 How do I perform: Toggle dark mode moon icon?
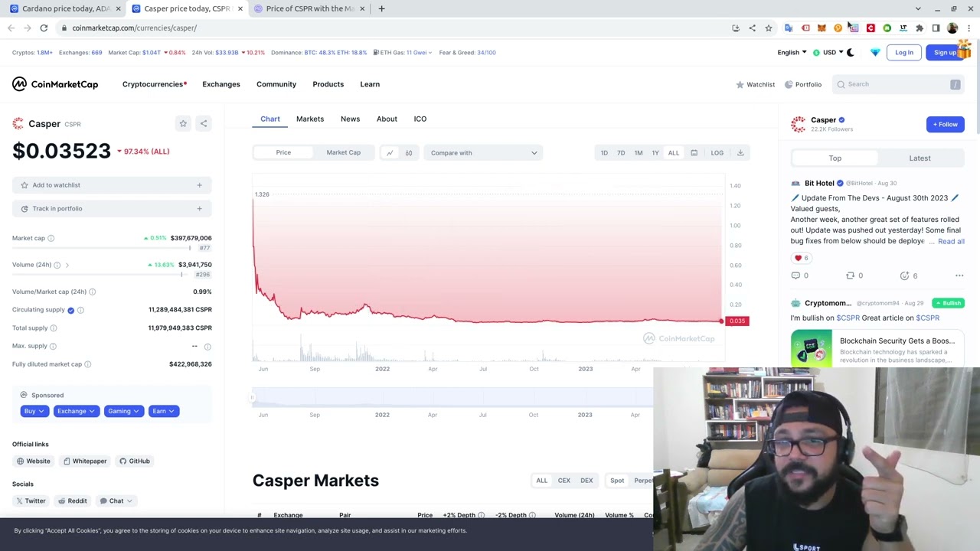(850, 53)
